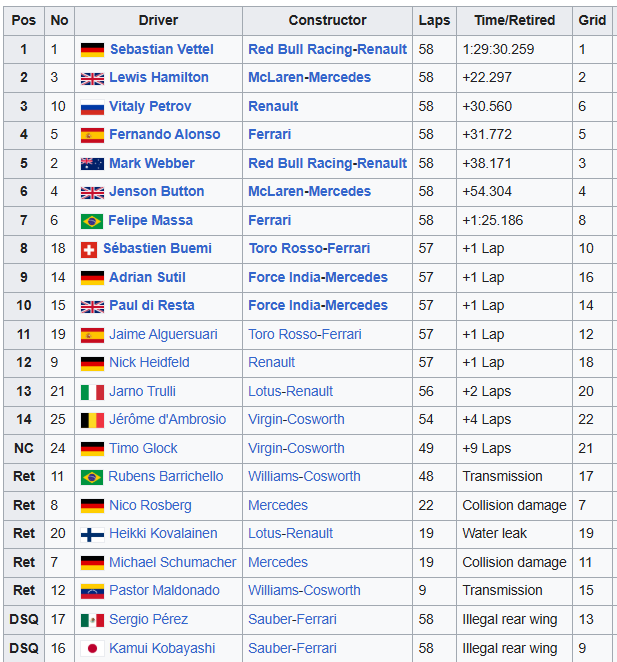Open the Lewis Hamilton driver link
This screenshot has width=617, height=662.
[159, 77]
